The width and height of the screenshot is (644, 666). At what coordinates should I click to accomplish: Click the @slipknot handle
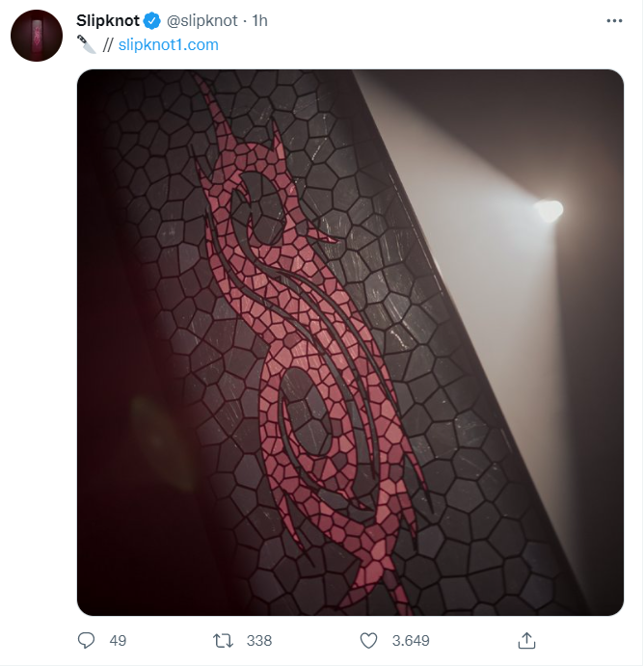pos(202,21)
